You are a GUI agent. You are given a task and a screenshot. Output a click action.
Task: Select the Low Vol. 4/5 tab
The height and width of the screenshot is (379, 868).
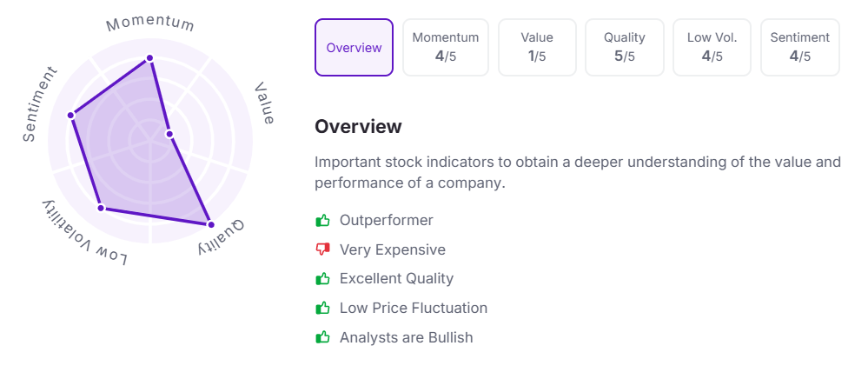[x=712, y=48]
